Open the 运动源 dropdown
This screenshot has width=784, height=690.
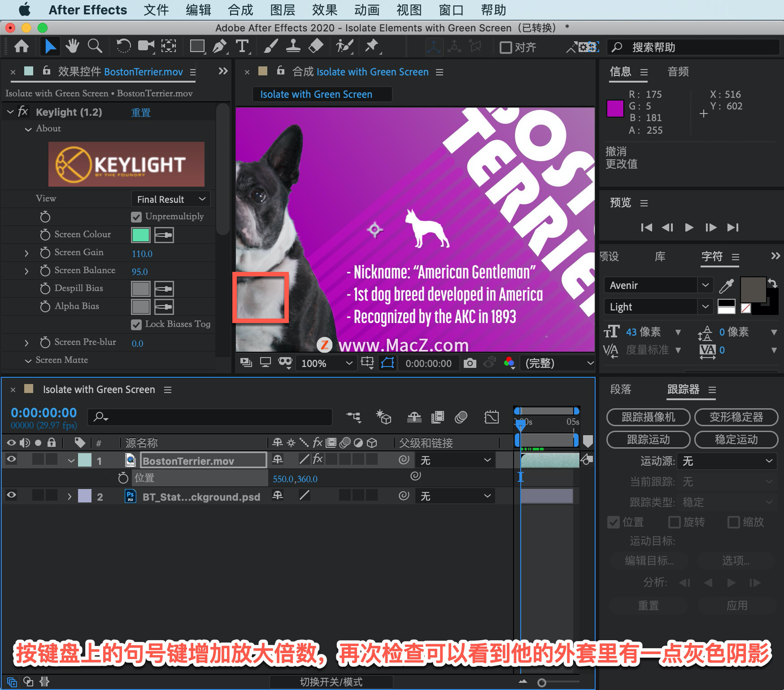[x=727, y=461]
